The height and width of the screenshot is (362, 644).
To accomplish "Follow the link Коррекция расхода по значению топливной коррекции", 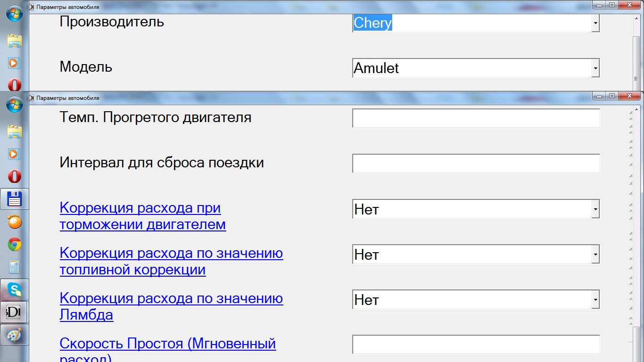I will [x=172, y=261].
